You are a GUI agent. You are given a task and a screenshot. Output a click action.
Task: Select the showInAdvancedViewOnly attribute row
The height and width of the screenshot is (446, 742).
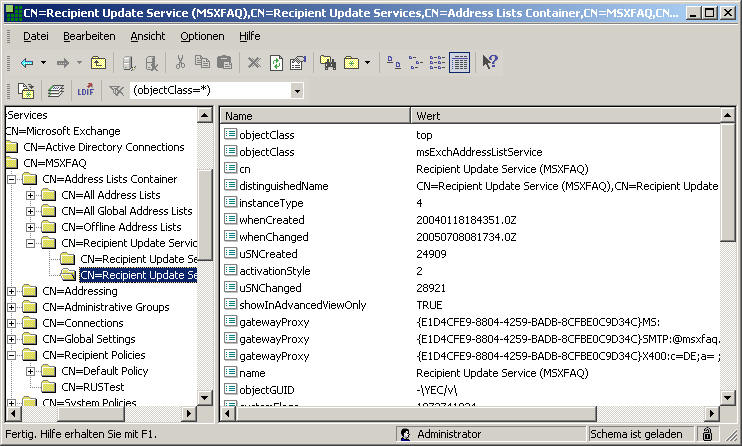tap(471, 305)
